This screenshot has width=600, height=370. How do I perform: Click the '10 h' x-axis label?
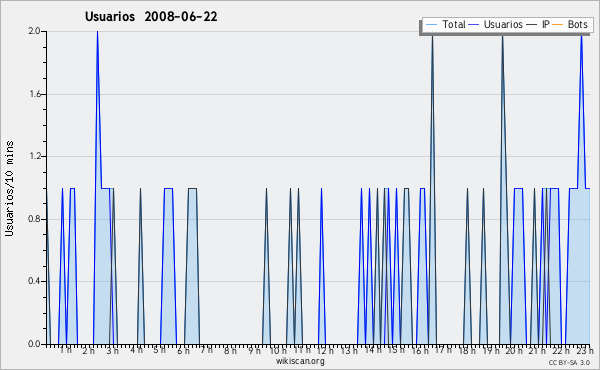278,350
